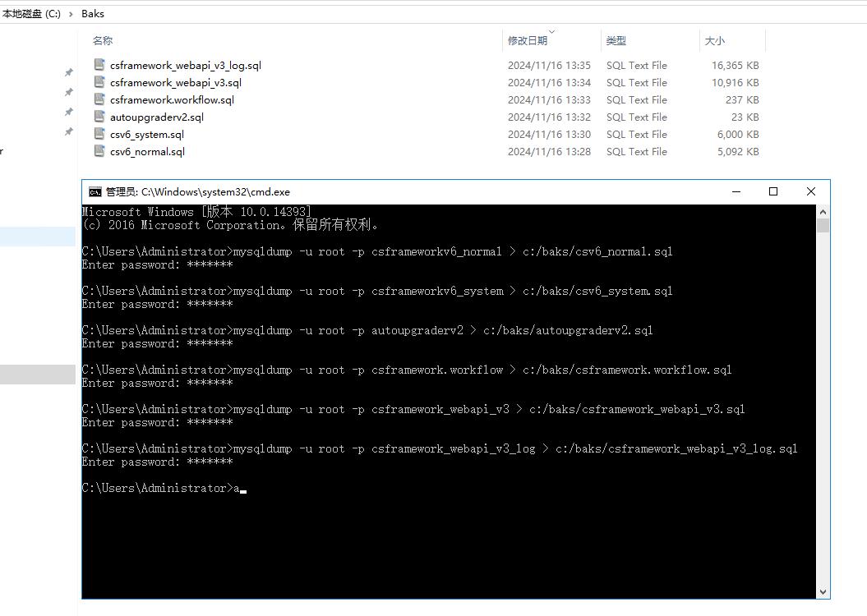Click the command prompt input line to focus

point(239,487)
